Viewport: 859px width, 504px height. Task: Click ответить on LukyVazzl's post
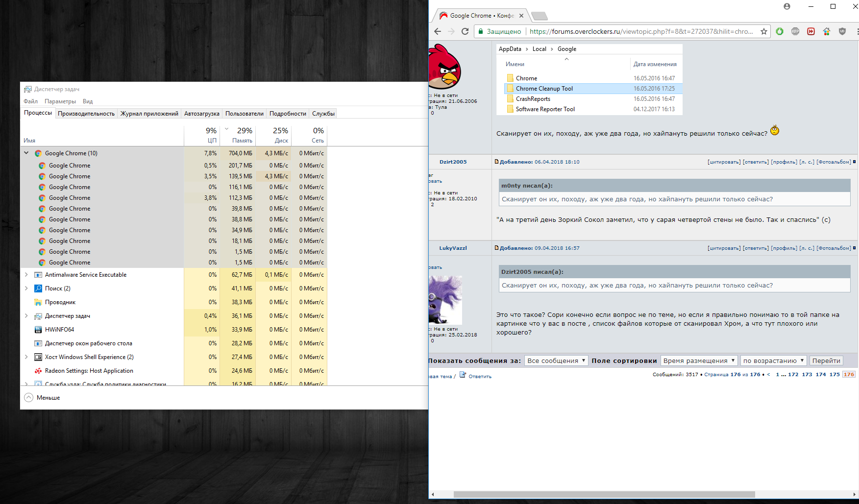click(756, 248)
